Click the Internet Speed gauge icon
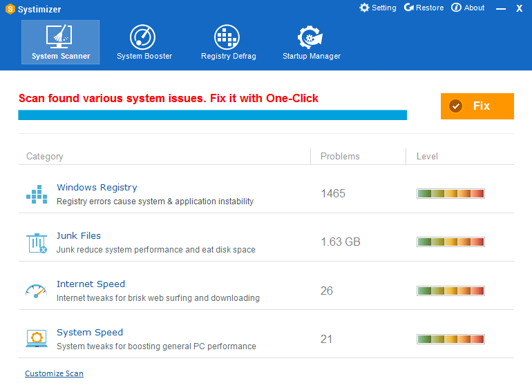 pyautogui.click(x=37, y=291)
